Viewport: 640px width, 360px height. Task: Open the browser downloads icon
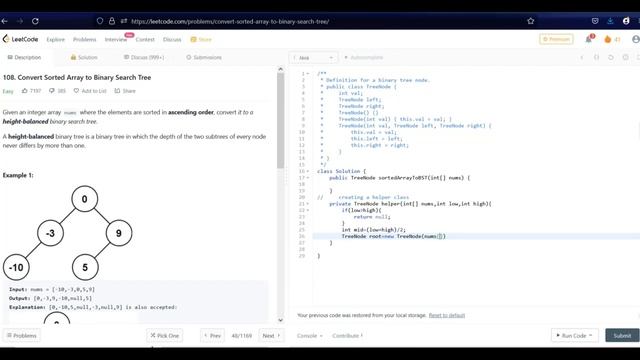click(610, 21)
